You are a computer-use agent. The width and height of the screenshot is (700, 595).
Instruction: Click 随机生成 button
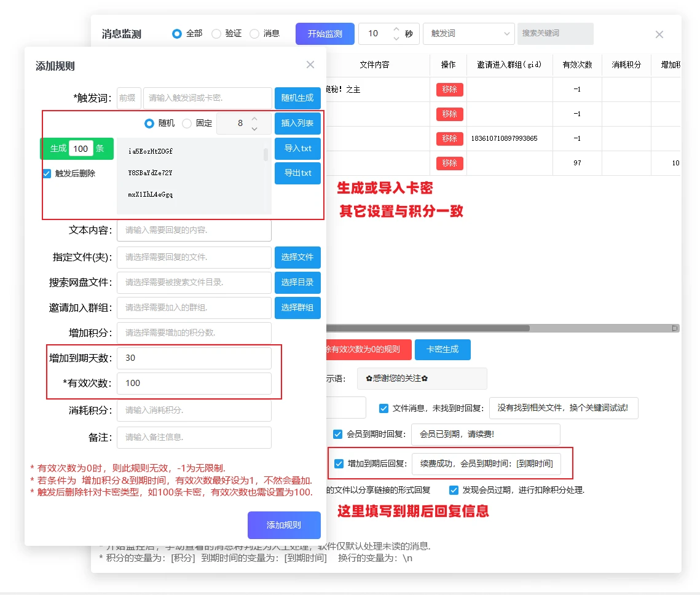point(297,98)
